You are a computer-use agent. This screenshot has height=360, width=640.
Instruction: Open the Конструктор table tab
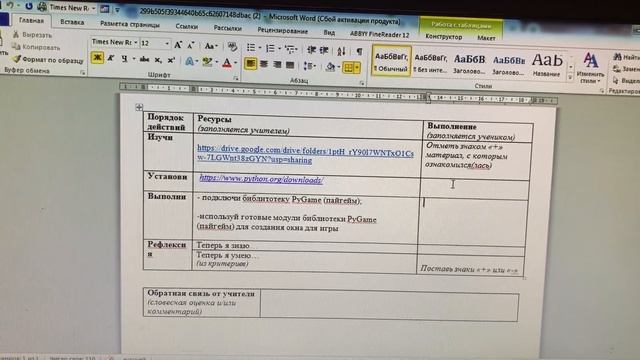(444, 37)
